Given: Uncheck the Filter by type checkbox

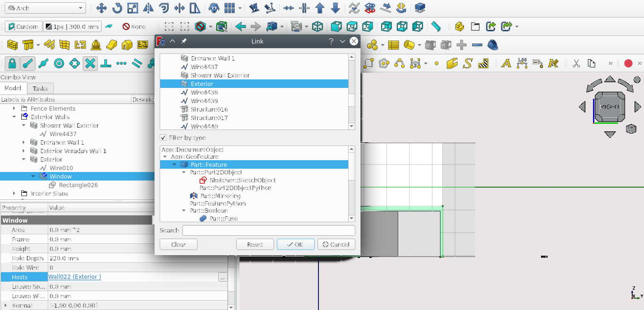Looking at the screenshot, I should (163, 138).
